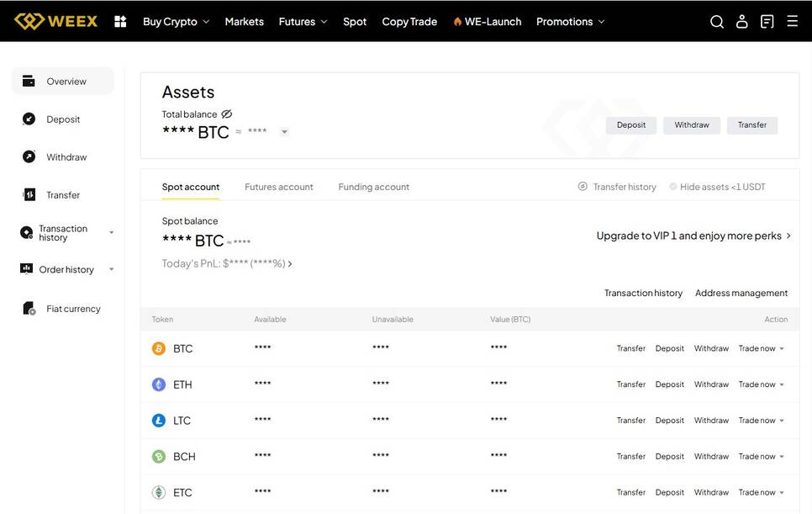Open the search icon in header
The image size is (812, 514).
(x=717, y=21)
